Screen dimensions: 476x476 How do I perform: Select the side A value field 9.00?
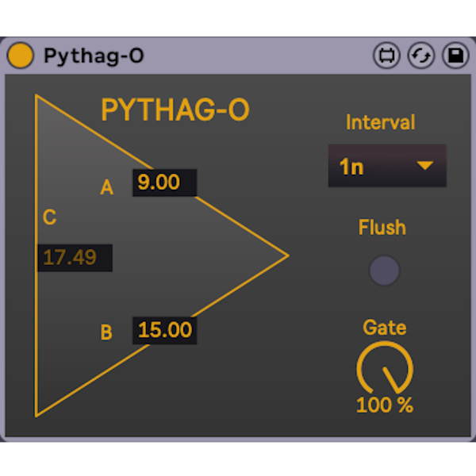click(x=164, y=182)
